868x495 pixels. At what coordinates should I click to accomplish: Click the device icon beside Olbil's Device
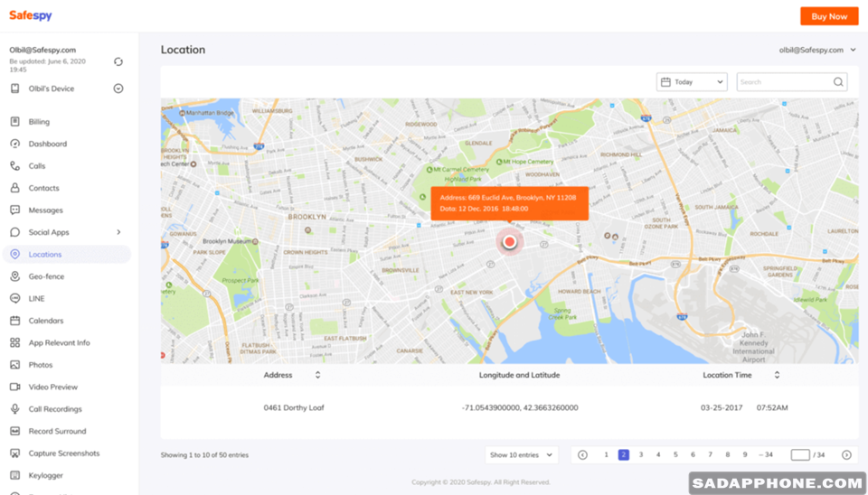coord(15,89)
